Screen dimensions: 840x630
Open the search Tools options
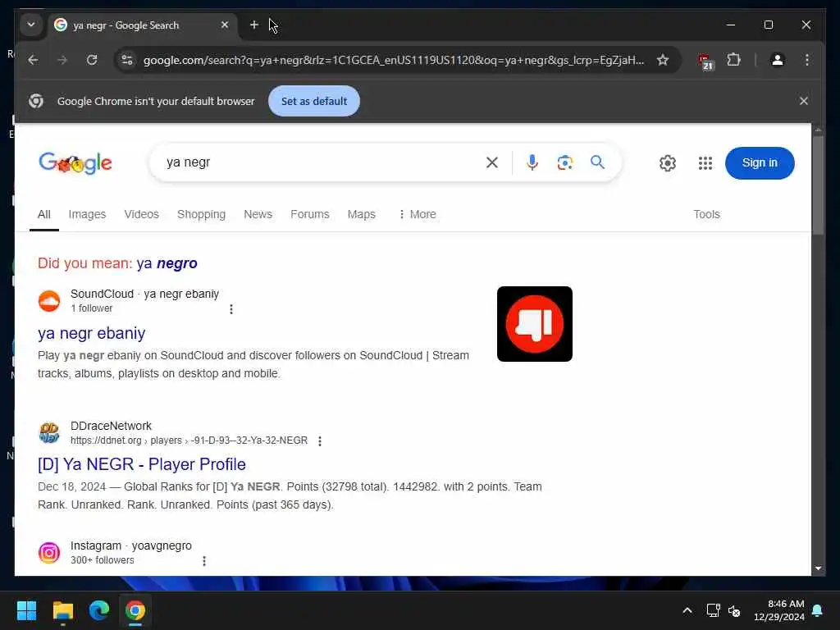click(x=706, y=214)
